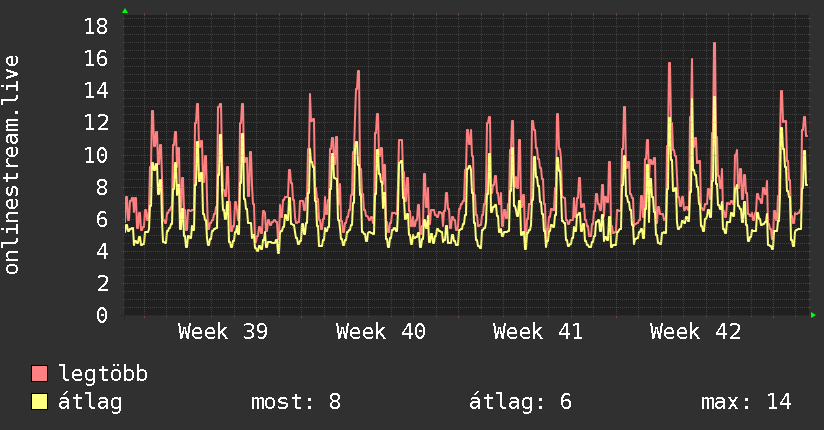Click the y-axis label 8
824x430 pixels.
click(102, 187)
